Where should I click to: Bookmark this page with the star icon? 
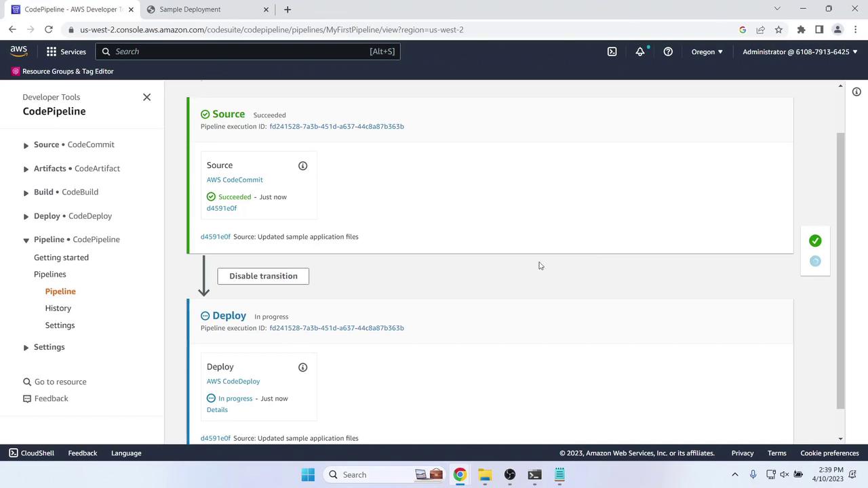click(778, 30)
